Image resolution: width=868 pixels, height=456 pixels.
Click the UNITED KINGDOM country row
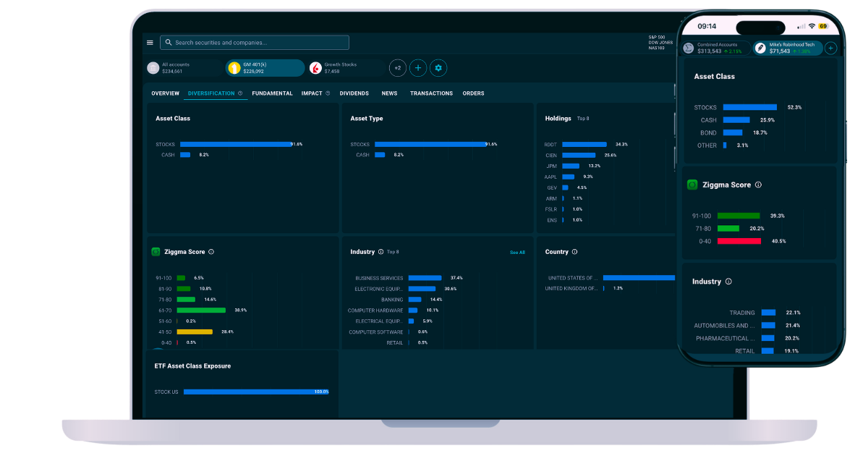pos(585,288)
